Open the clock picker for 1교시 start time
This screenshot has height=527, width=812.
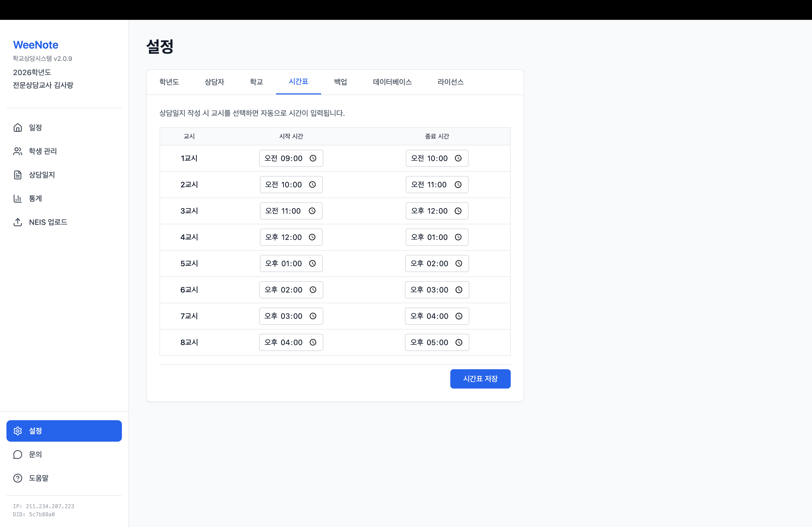pyautogui.click(x=313, y=158)
